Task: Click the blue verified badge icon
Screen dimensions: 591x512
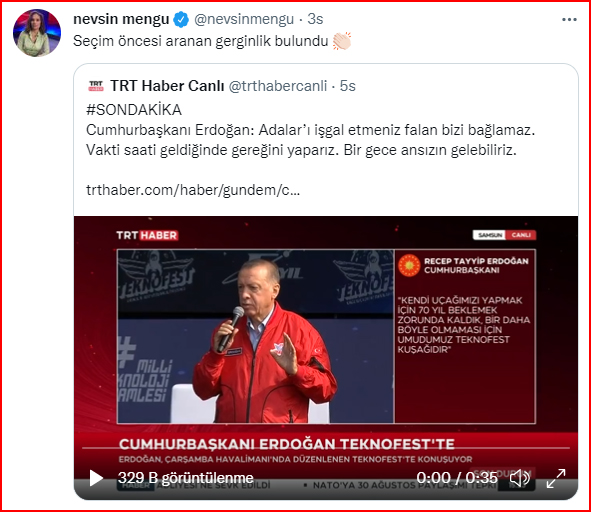Action: click(181, 20)
